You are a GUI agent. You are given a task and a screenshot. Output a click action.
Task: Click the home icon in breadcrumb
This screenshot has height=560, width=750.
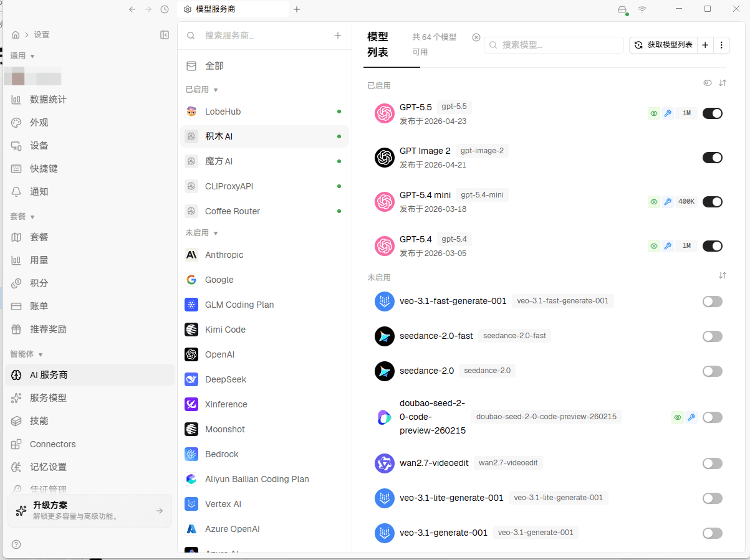[16, 35]
